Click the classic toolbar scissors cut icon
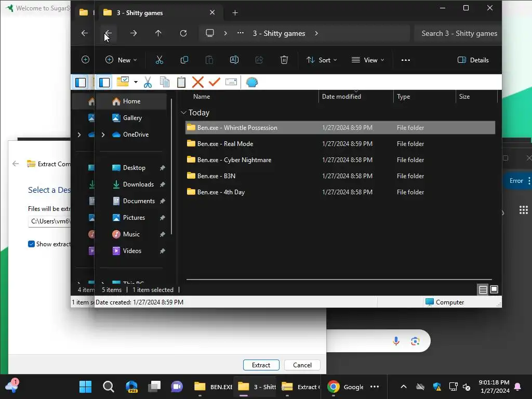 click(148, 82)
